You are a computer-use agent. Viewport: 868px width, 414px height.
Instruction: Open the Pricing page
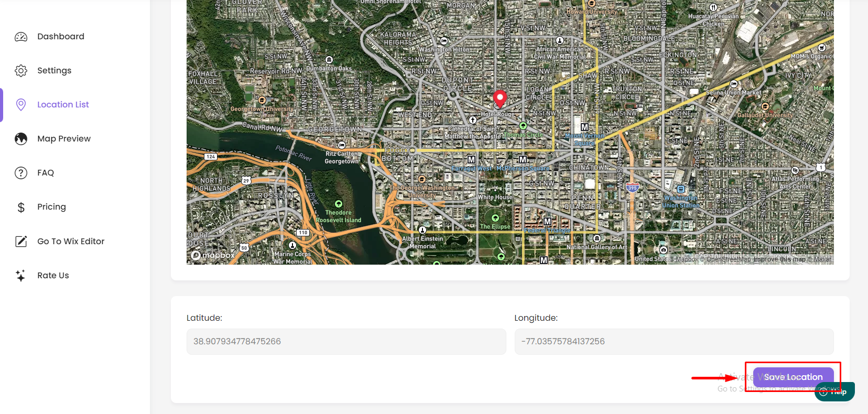point(51,207)
